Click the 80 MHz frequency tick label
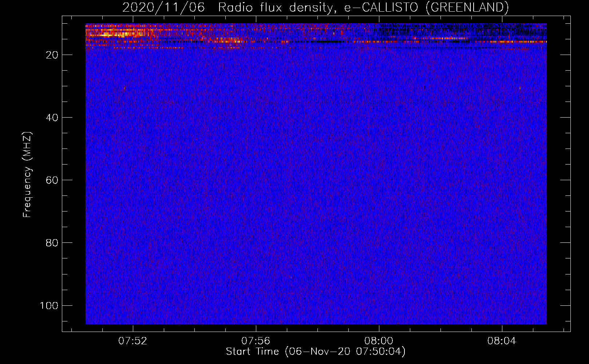Viewport: 589px width, 364px height. pos(52,243)
